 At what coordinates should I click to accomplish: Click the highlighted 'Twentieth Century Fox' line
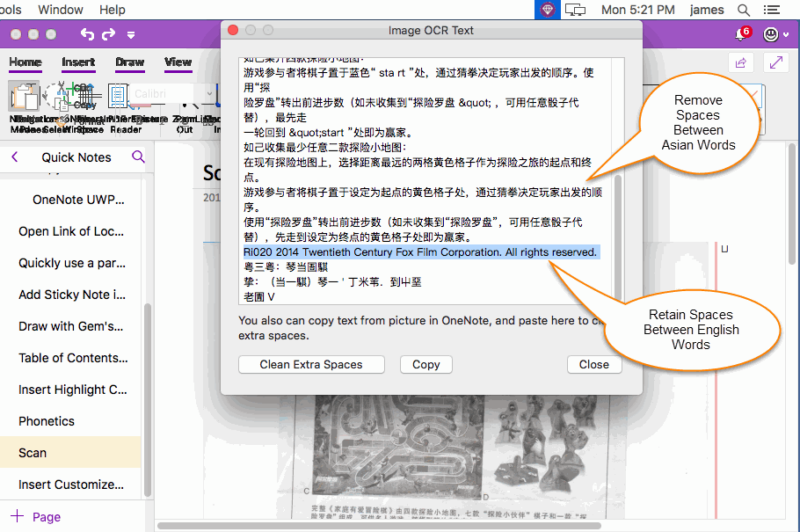point(420,252)
